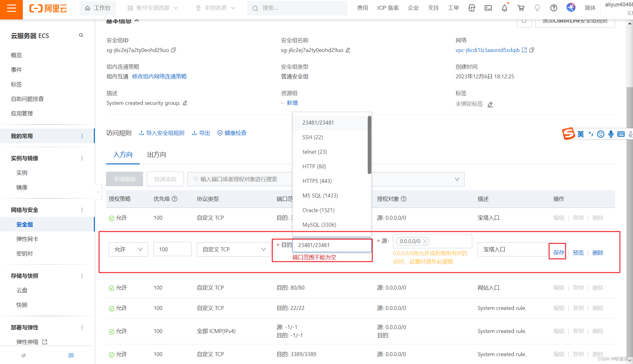Click the Alibaba Cloud logo
Viewport: 633px width, 364px height.
[x=48, y=8]
